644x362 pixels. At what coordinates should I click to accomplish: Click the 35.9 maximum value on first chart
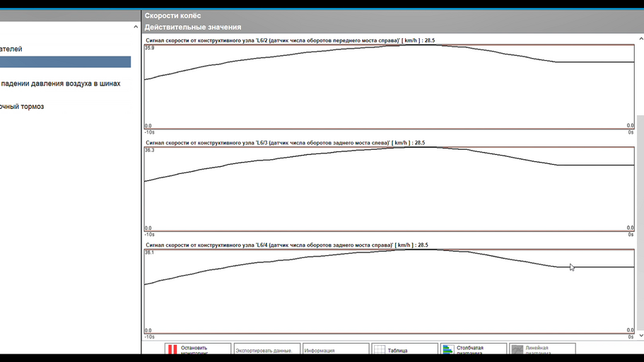[149, 48]
